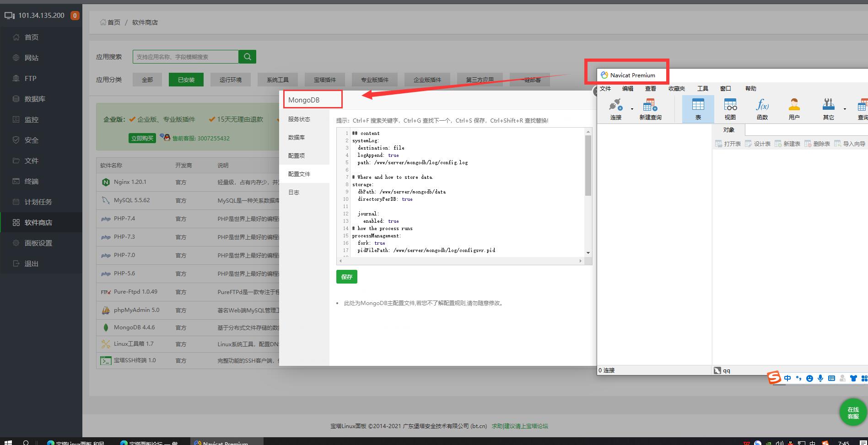Expand the Connection dropdown arrow in Navicat
This screenshot has width=868, height=445.
pos(632,109)
